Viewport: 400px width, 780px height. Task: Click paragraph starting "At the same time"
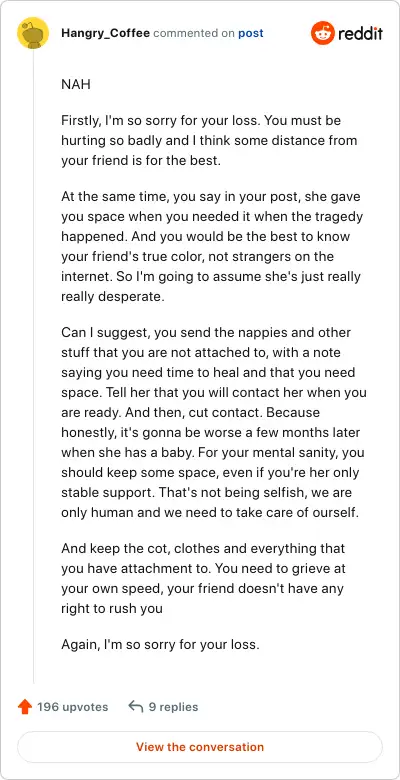coord(211,247)
